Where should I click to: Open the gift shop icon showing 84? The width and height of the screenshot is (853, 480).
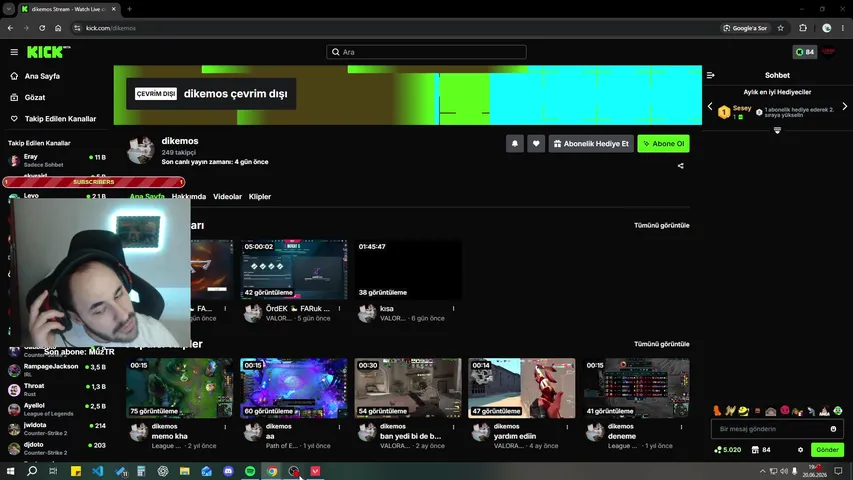click(x=761, y=450)
